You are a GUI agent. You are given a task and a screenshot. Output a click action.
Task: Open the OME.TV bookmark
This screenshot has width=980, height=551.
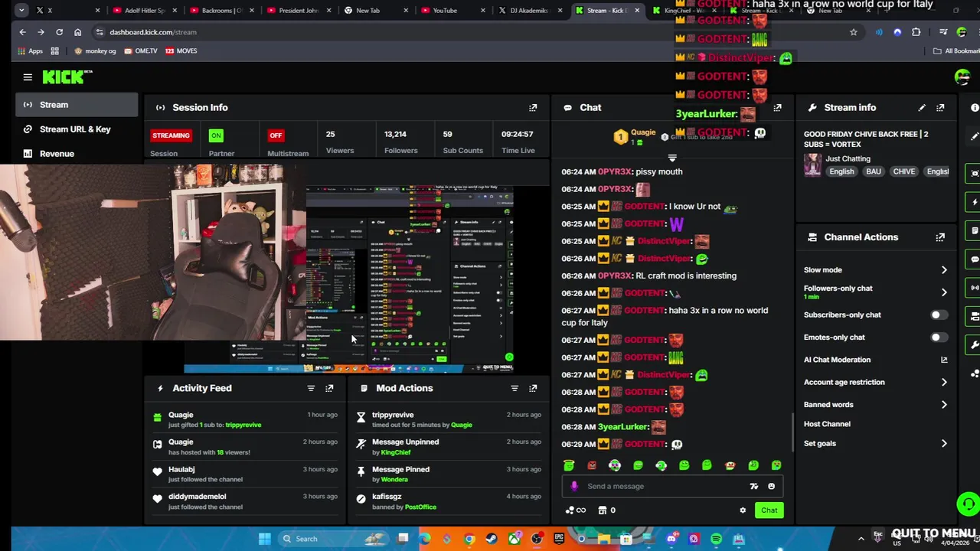140,51
